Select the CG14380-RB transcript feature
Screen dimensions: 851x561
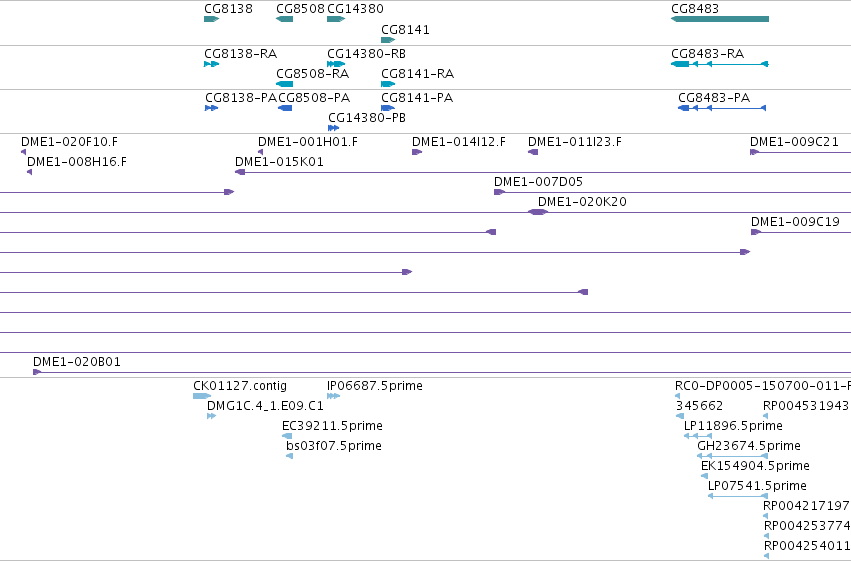tap(336, 64)
